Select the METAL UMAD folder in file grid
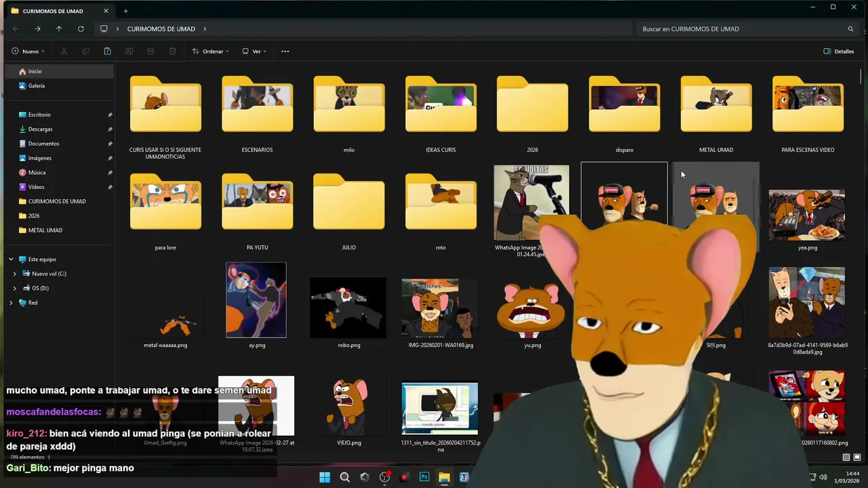Image resolution: width=868 pixels, height=488 pixels. (716, 114)
